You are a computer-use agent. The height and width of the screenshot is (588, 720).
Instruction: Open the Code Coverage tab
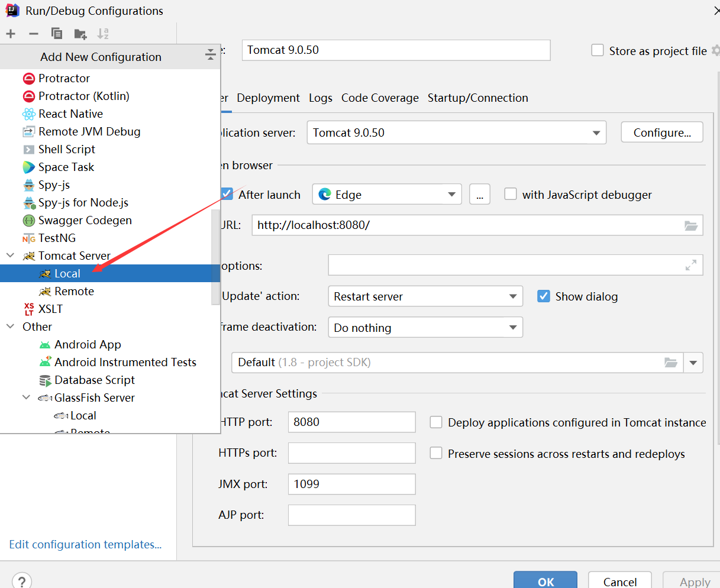pyautogui.click(x=380, y=98)
